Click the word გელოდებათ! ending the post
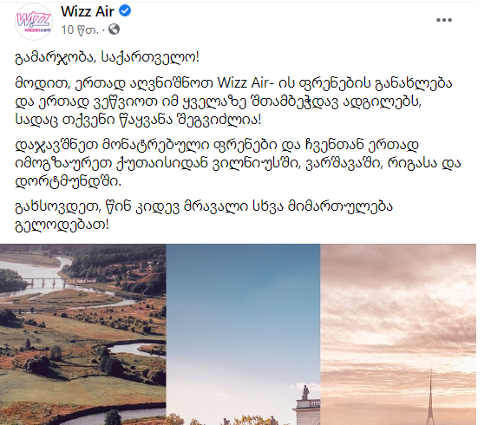The image size is (504, 425). pos(62,225)
